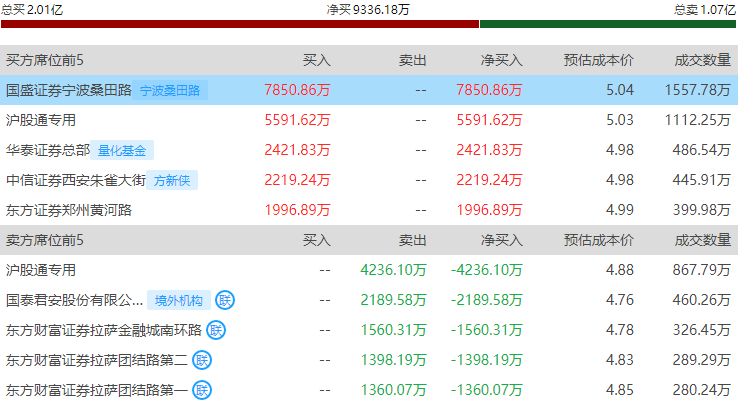The image size is (738, 402).
Task: Click estimated cost price 4.85
Action: pos(620,390)
